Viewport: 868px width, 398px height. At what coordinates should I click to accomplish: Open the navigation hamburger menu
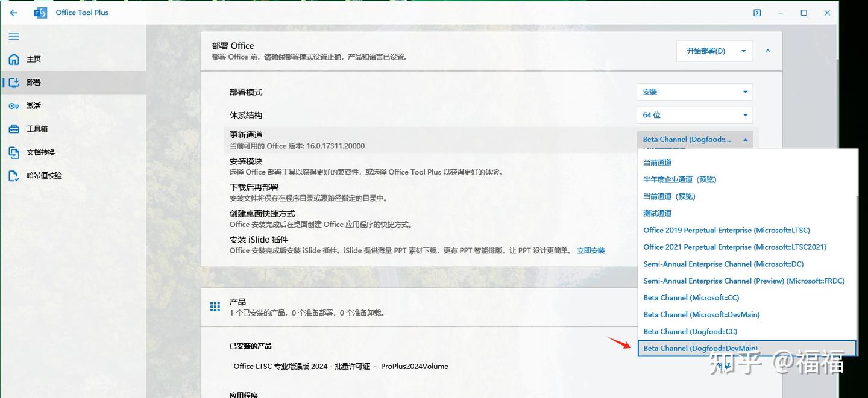tap(14, 36)
